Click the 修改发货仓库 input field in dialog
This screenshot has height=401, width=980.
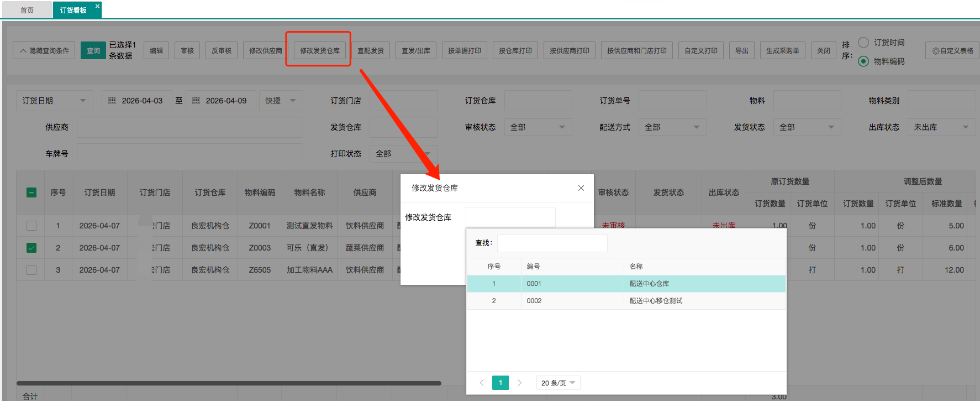(x=510, y=217)
